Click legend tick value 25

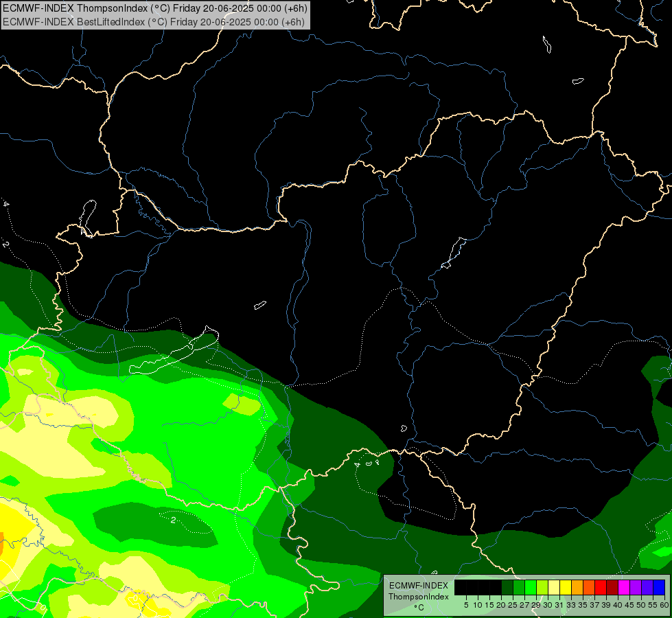pyautogui.click(x=513, y=605)
